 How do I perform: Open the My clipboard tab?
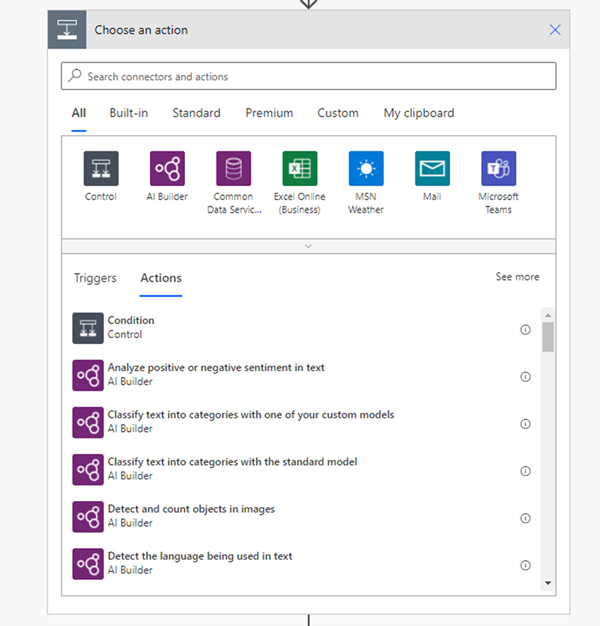pos(419,113)
